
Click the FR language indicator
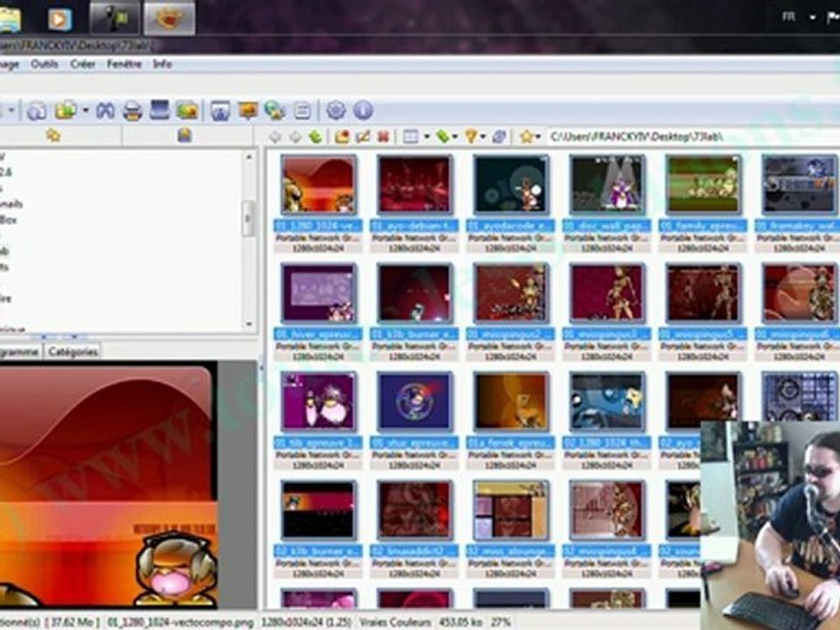[x=788, y=17]
